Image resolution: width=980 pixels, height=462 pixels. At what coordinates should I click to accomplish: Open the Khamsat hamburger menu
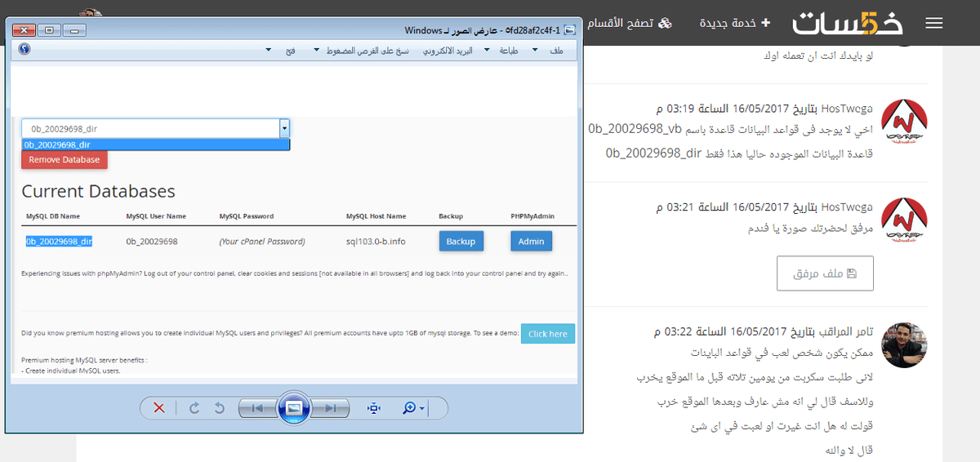[x=934, y=23]
